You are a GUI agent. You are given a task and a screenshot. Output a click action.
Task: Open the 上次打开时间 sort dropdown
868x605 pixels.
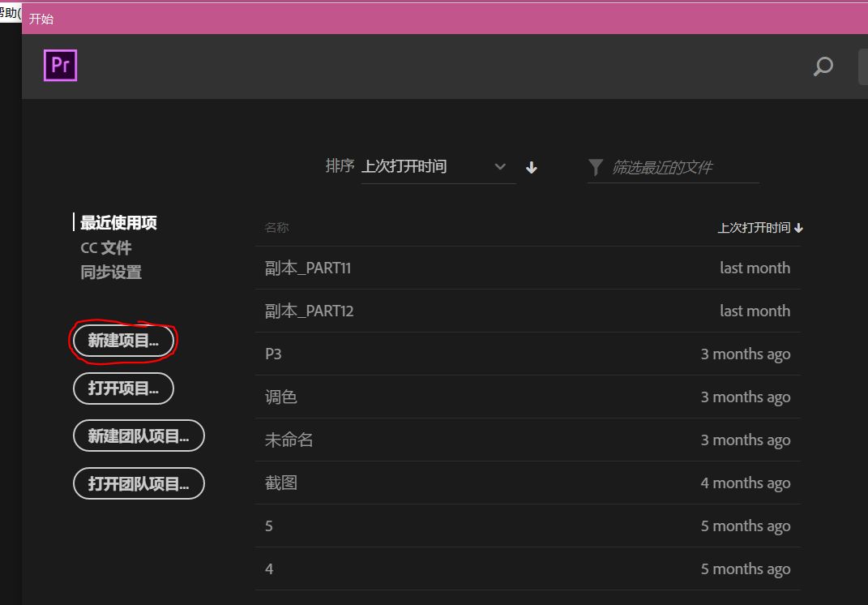[x=438, y=167]
